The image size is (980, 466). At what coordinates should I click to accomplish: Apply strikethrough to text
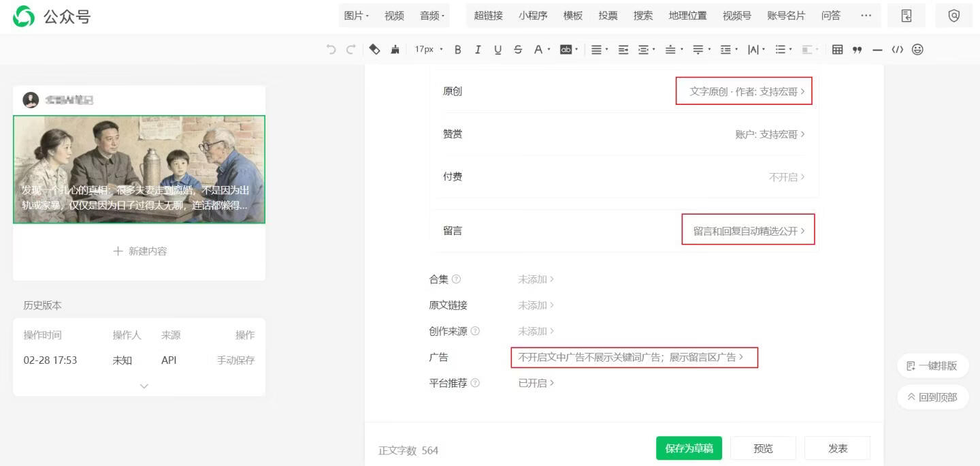pyautogui.click(x=517, y=49)
